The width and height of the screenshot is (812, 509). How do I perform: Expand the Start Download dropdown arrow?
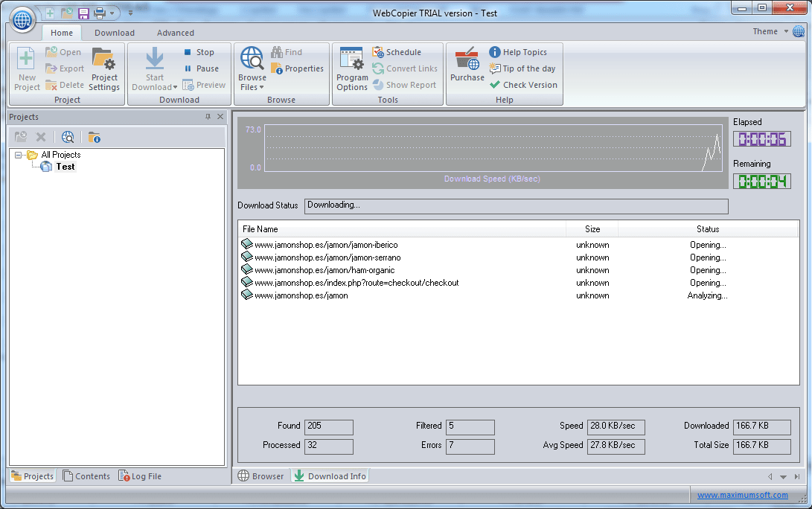175,88
